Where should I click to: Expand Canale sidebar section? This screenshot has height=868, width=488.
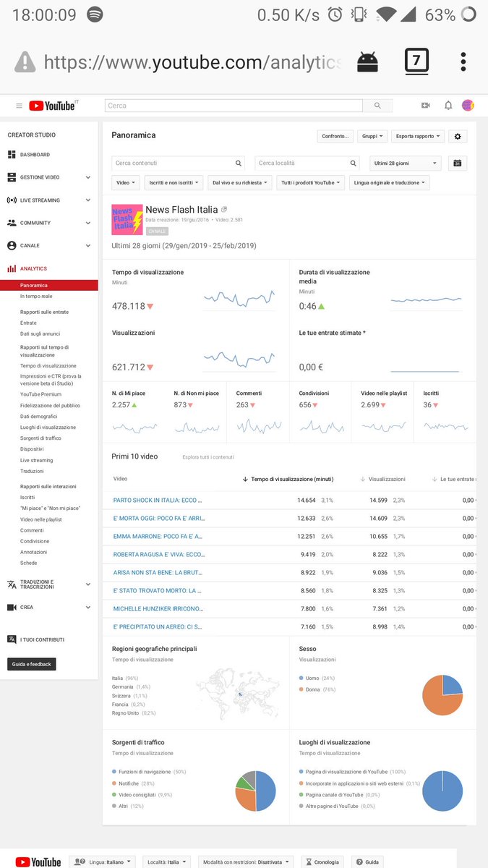tap(88, 246)
